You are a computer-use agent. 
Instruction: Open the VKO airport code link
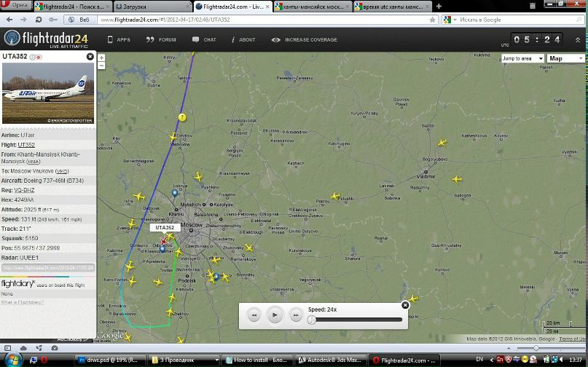pyautogui.click(x=62, y=171)
